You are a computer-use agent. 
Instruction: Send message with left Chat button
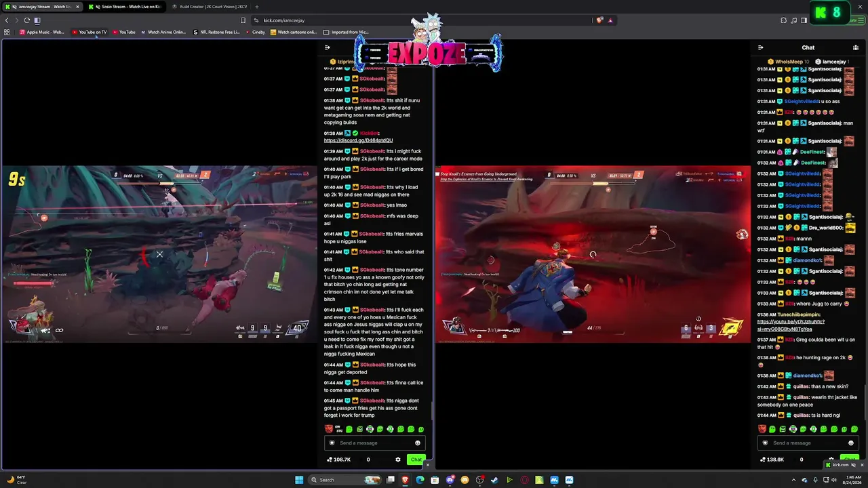pos(416,460)
